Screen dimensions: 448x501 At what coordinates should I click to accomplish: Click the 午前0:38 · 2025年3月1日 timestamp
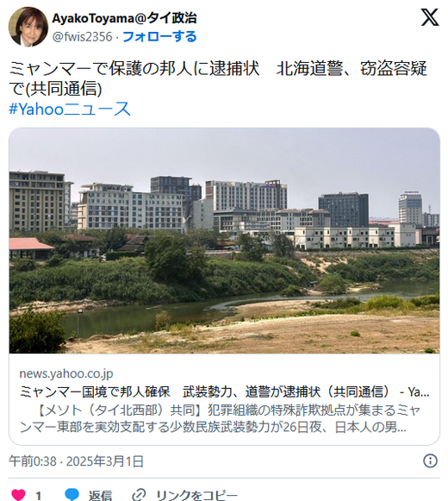click(76, 461)
